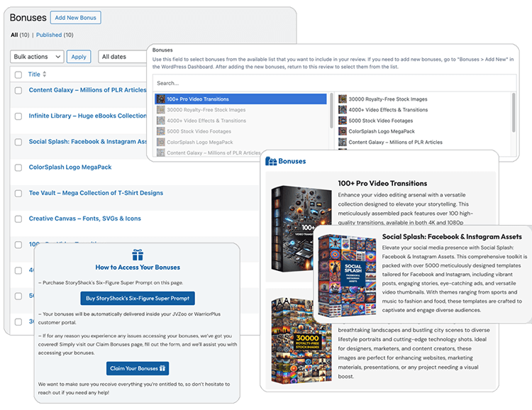Screen dimensions: 532x410
Task: Open the Bulk actions dropdown
Action: 37,57
